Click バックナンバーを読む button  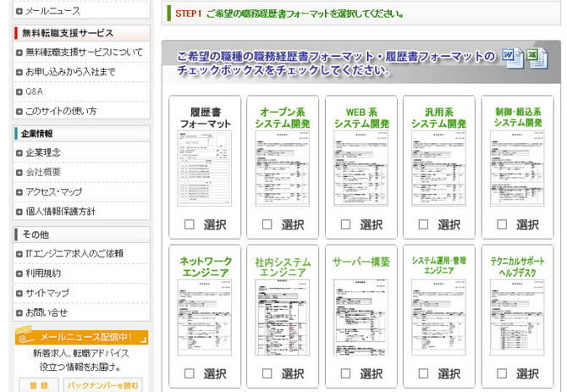(102, 385)
